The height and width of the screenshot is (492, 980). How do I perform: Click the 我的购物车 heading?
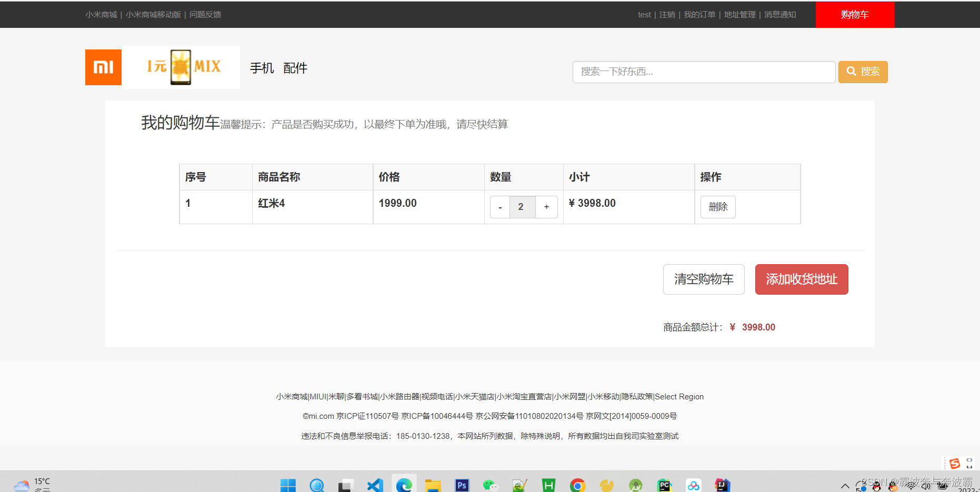180,123
